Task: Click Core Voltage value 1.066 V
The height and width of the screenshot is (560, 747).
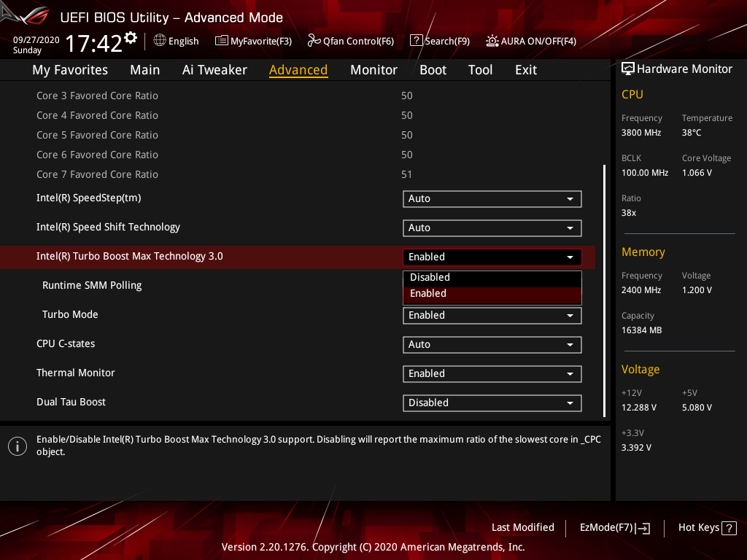Action: pyautogui.click(x=697, y=172)
